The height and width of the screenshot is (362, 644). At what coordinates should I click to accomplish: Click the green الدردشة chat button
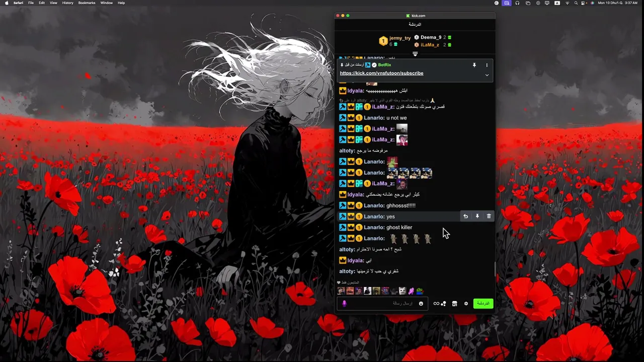point(483,303)
